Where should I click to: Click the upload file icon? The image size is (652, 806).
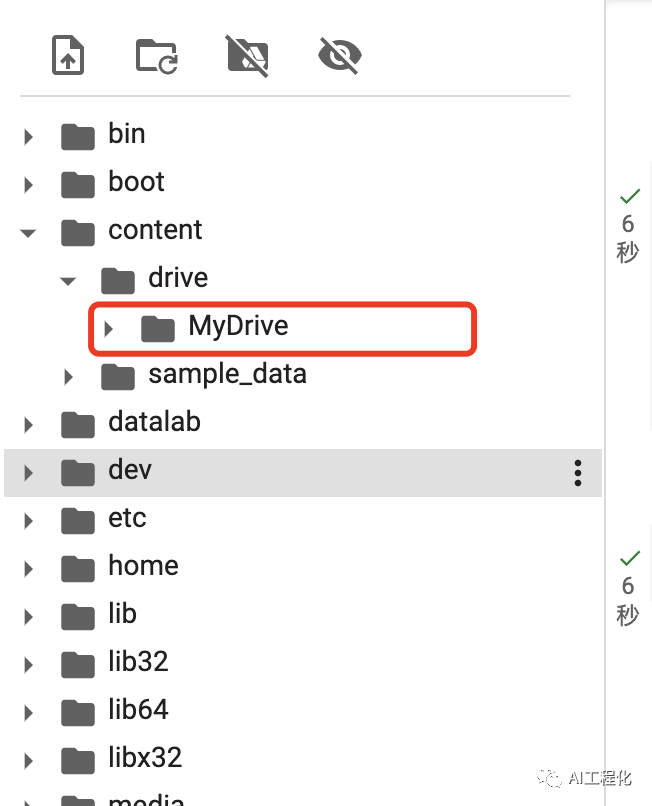(x=68, y=55)
